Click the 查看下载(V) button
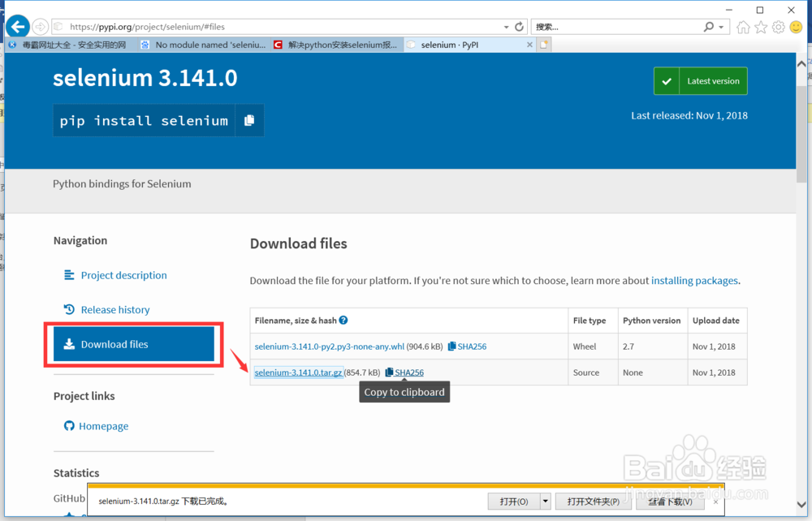812x521 pixels. tap(670, 502)
